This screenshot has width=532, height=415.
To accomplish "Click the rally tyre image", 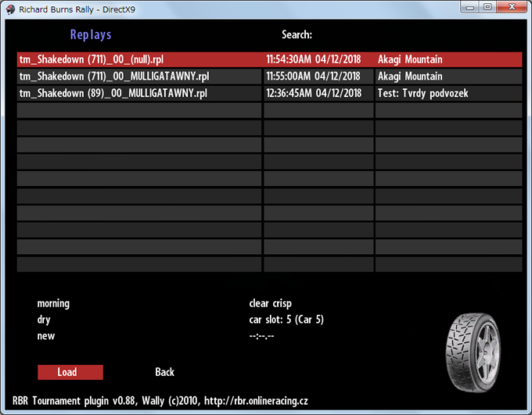I will tap(473, 352).
